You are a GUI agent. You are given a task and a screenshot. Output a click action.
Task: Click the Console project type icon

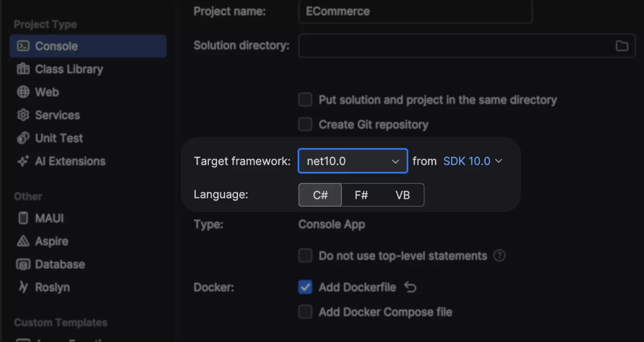click(23, 46)
